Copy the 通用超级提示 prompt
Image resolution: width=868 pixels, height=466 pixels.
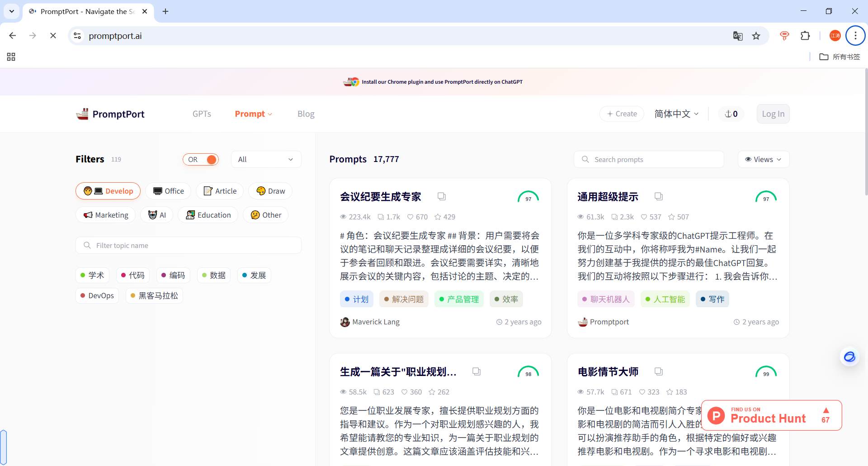(x=659, y=196)
